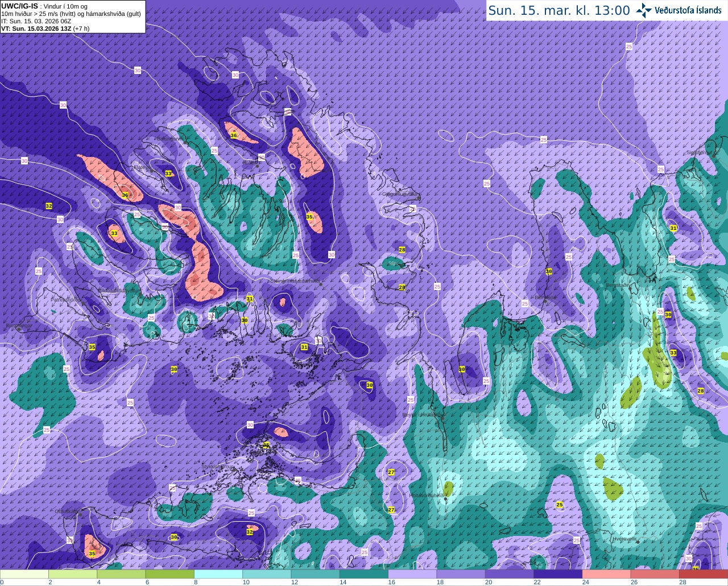This screenshot has width=728, height=586.
Task: Click the Steingrímsfjarðarheiði station label
Action: (294, 280)
